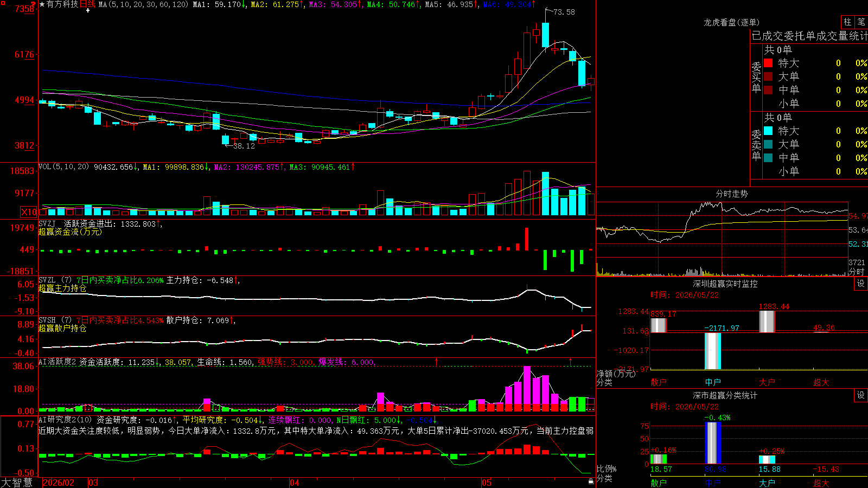Click the MA(5,10,20,30,60,120) indicator label
Image resolution: width=868 pixels, height=488 pixels.
click(x=143, y=4)
